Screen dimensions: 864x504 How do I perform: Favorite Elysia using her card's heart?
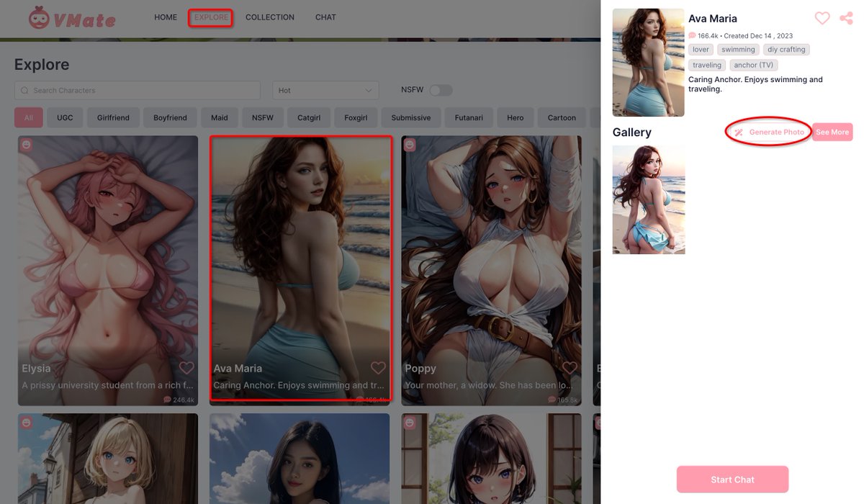[186, 368]
